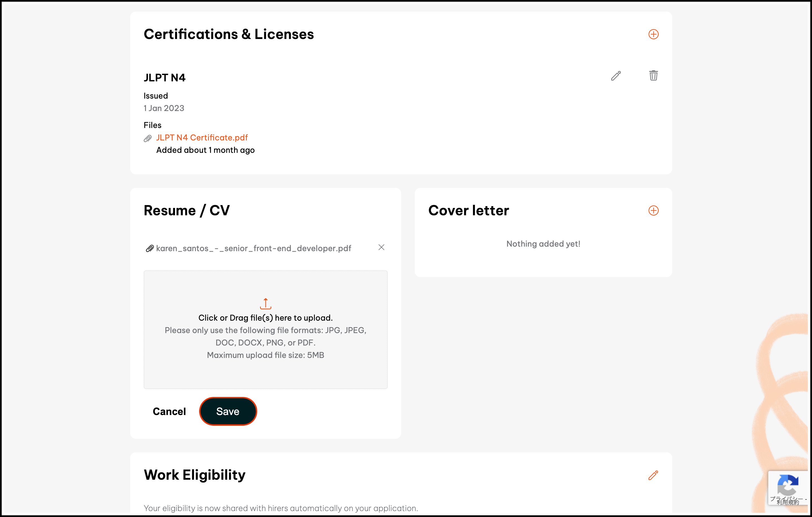Click "Click or Drag file(s) here" text
The height and width of the screenshot is (517, 812).
[265, 318]
